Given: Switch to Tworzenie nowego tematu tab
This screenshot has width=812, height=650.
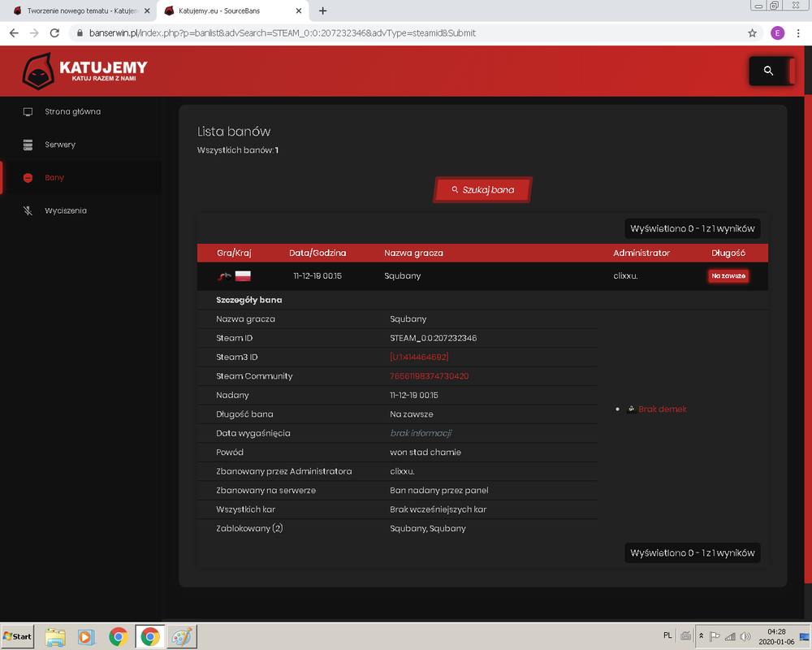Looking at the screenshot, I should click(80, 11).
